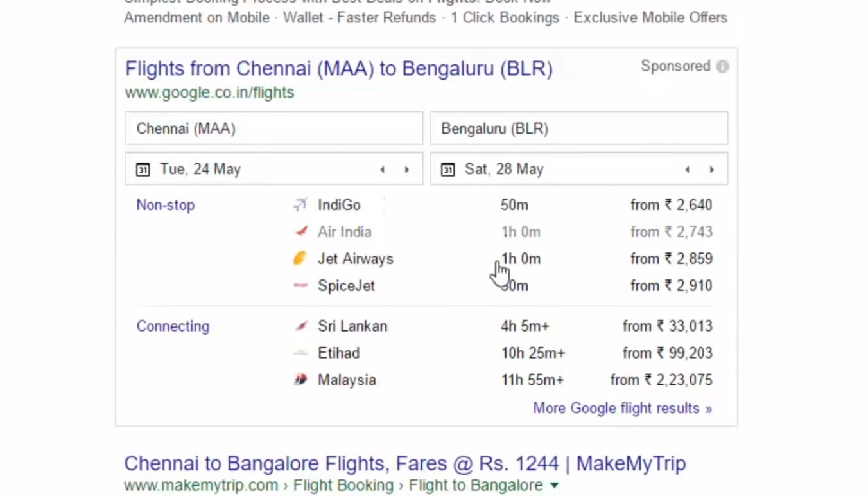Click the Sponsored info icon
This screenshot has width=868, height=496.
coord(722,67)
